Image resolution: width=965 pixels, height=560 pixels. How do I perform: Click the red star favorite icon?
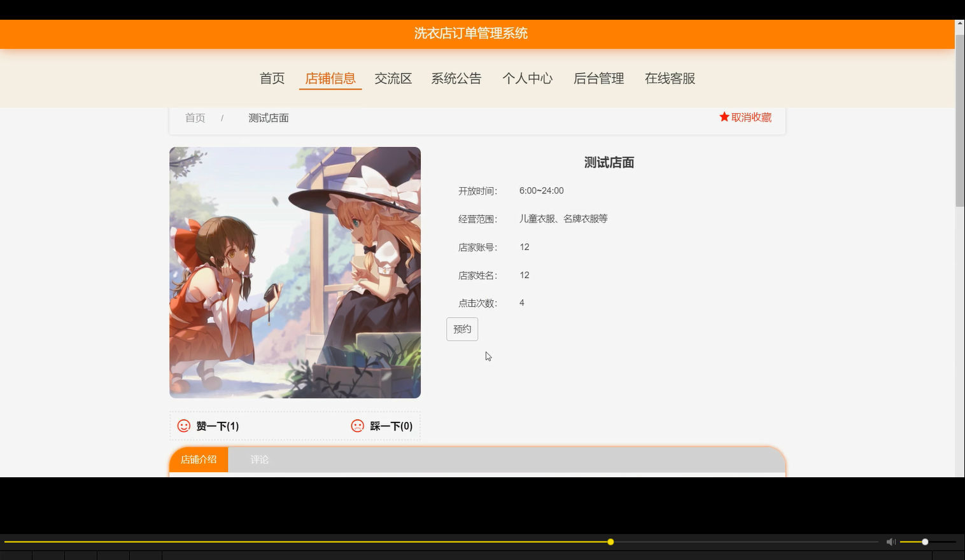point(724,117)
